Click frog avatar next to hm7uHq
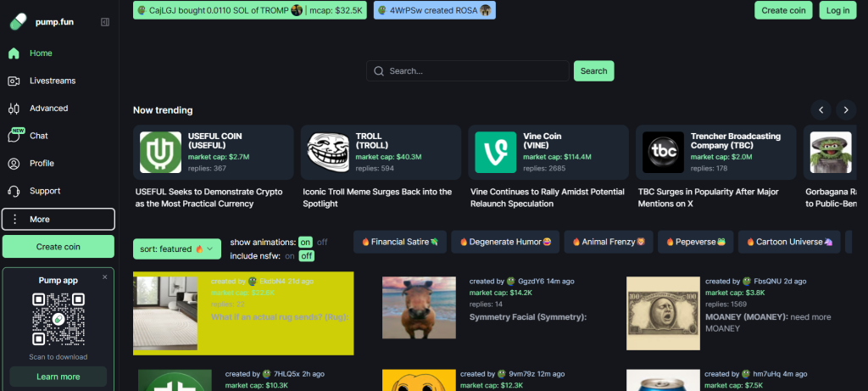This screenshot has width=868, height=391. (747, 374)
